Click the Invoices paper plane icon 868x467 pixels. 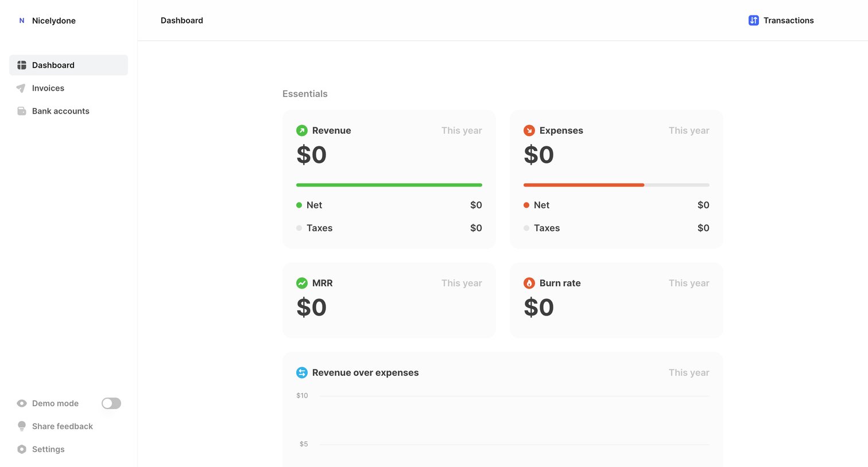(x=21, y=88)
